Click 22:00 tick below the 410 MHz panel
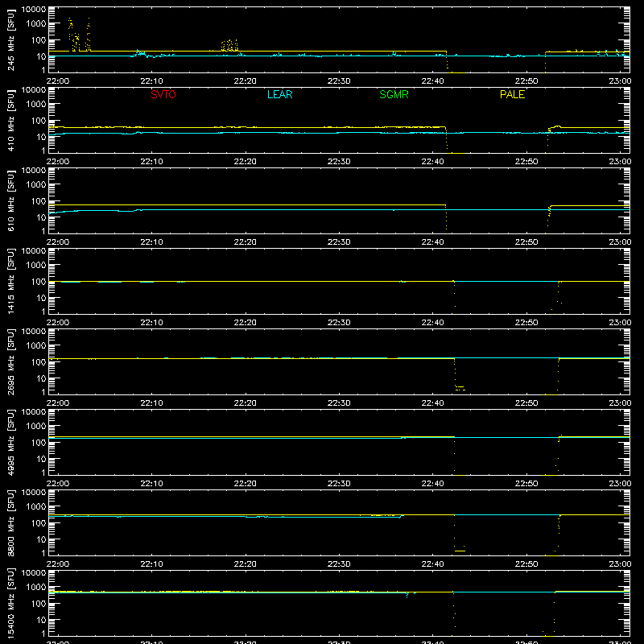The height and width of the screenshot is (644, 644). click(x=58, y=162)
